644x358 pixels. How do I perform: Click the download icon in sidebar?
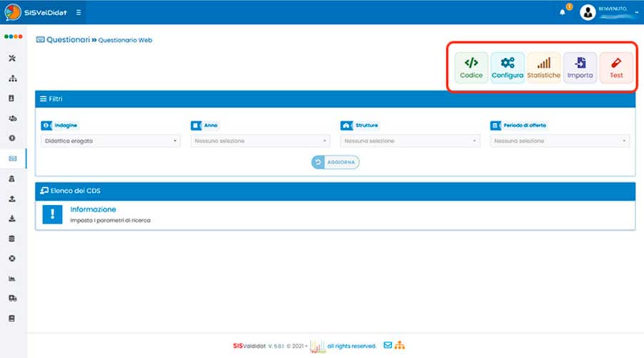12,219
